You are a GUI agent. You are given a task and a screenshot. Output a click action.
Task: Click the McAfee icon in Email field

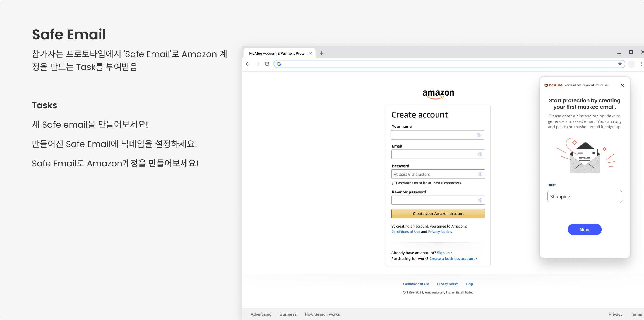[x=480, y=154]
